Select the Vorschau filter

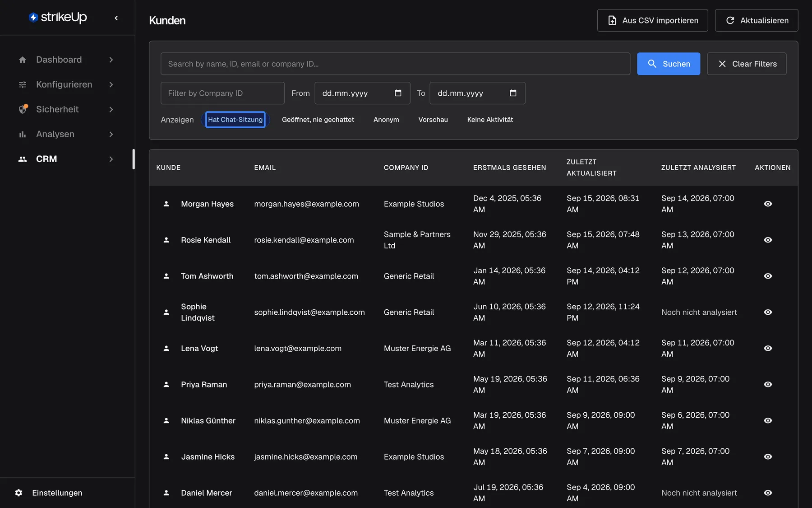[x=433, y=120]
